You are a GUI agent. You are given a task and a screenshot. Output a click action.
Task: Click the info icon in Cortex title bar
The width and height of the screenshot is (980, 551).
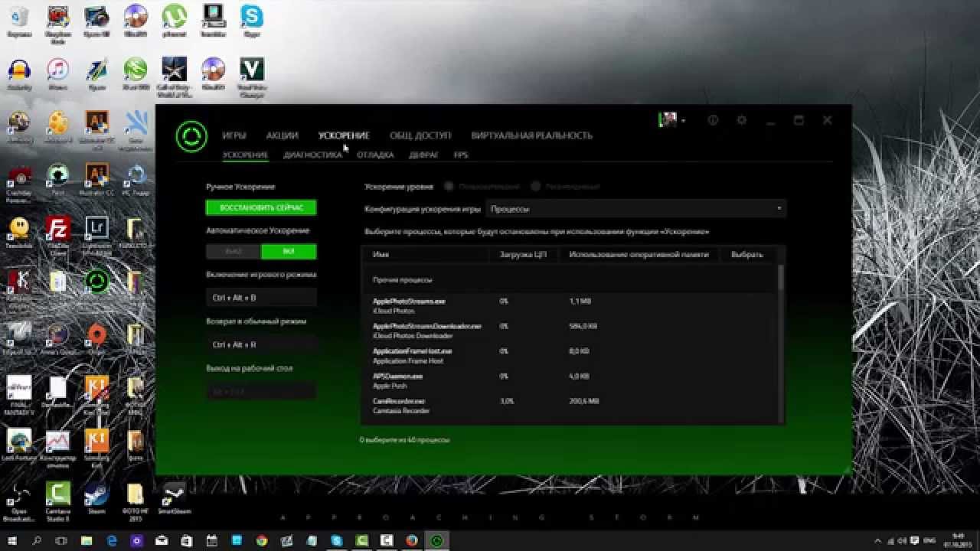click(x=713, y=120)
